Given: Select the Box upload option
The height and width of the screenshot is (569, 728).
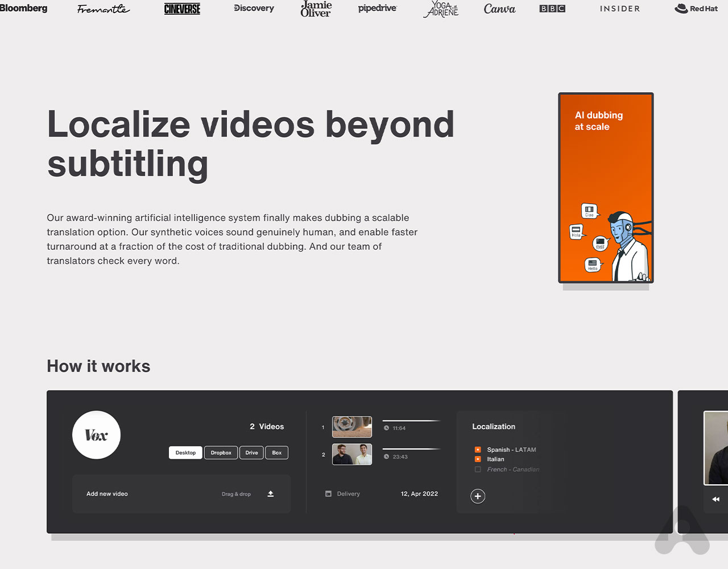Looking at the screenshot, I should point(277,453).
